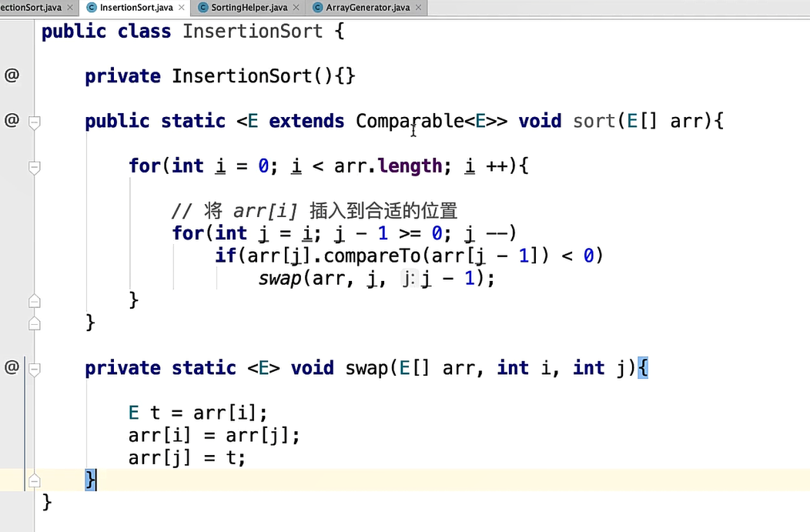
Task: Click the 'extends' keyword
Action: coord(306,122)
